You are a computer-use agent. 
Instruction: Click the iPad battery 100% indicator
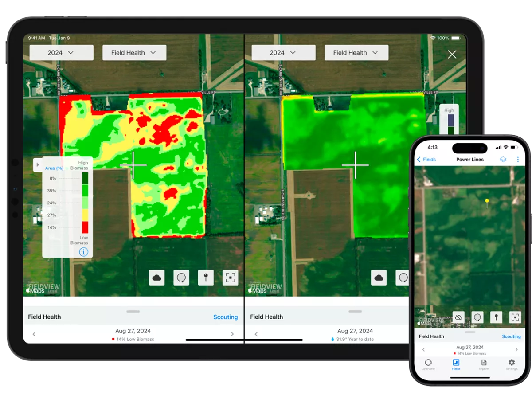[x=450, y=38]
